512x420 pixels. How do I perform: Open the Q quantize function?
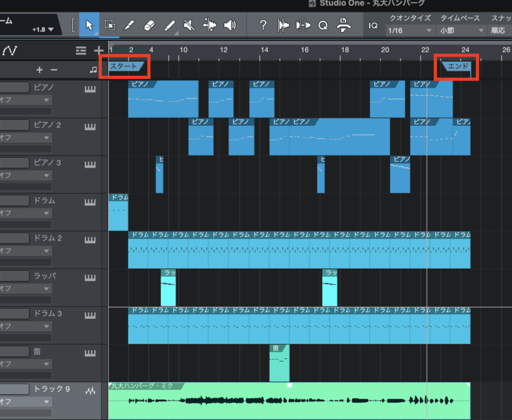point(322,24)
